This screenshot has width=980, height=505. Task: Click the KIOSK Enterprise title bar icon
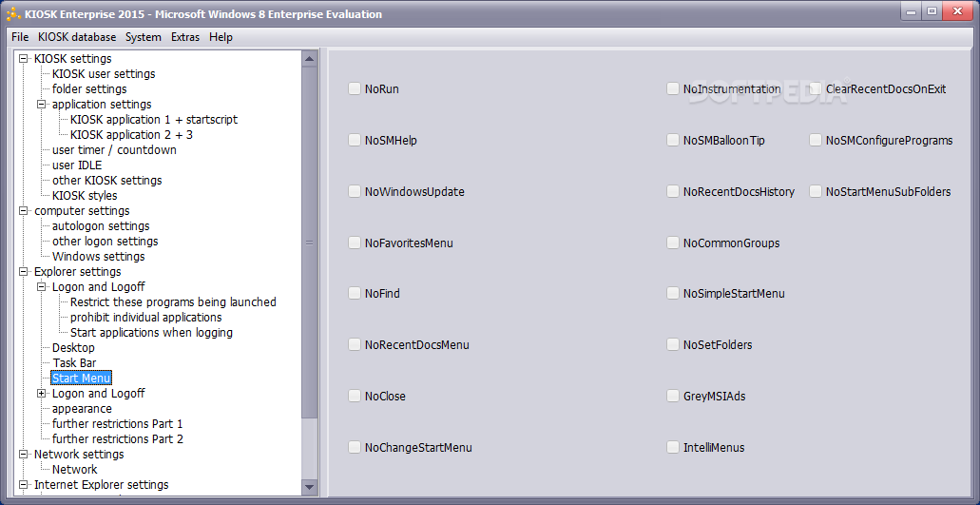tap(13, 13)
